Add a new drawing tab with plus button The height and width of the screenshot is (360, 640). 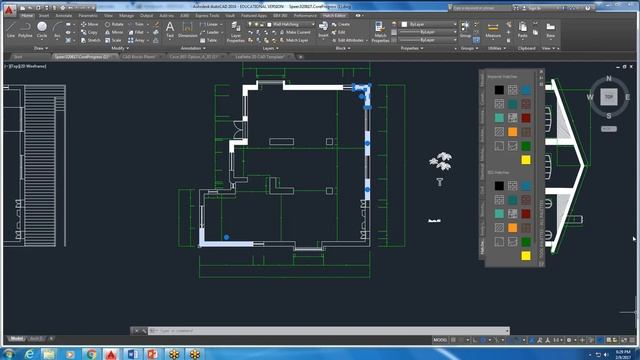[x=300, y=57]
